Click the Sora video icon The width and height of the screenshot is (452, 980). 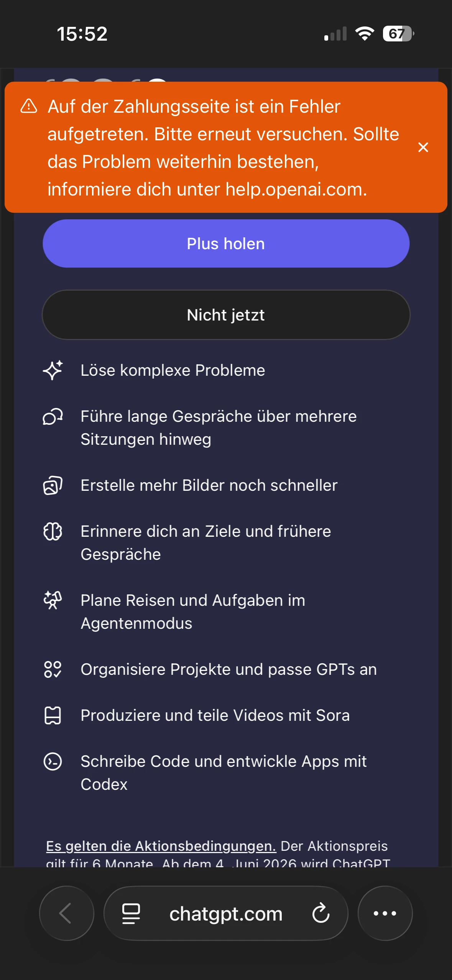click(53, 715)
